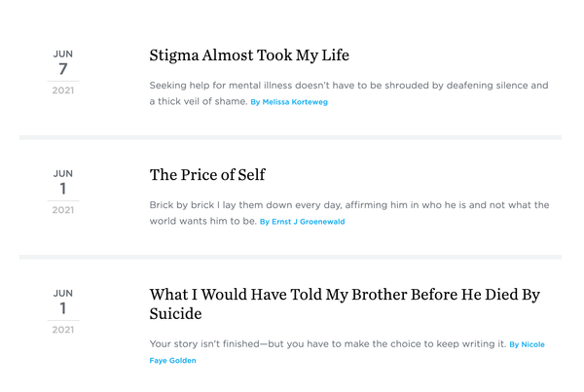Open 'What I Would Have Told My Brother' title

click(345, 294)
